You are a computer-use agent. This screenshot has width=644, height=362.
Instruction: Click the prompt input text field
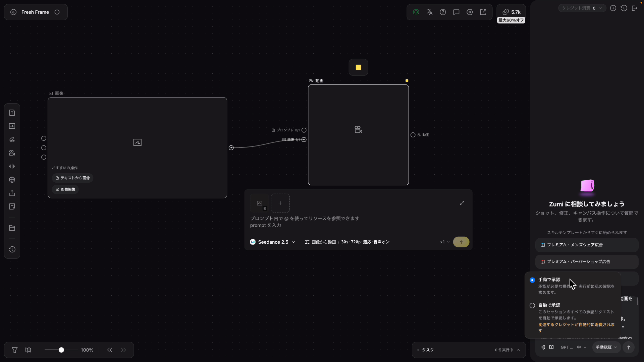pyautogui.click(x=358, y=222)
